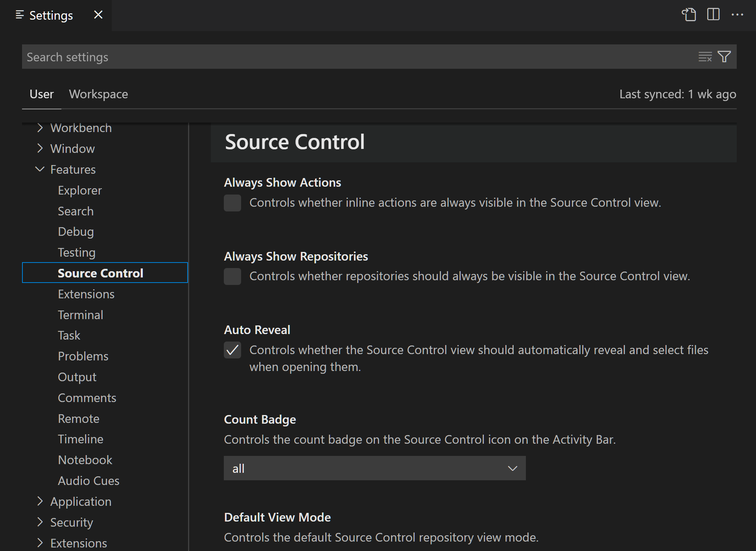Disable the Auto Reveal checkbox
Image resolution: width=756 pixels, height=551 pixels.
click(x=232, y=349)
